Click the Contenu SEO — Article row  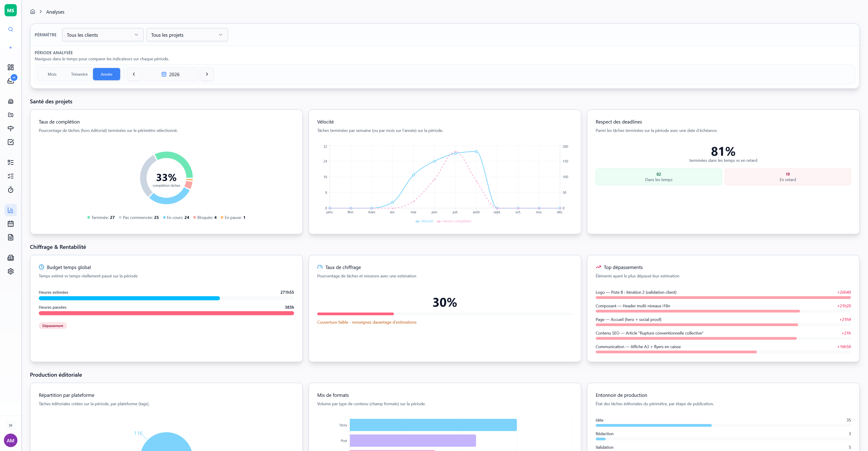[x=723, y=335]
